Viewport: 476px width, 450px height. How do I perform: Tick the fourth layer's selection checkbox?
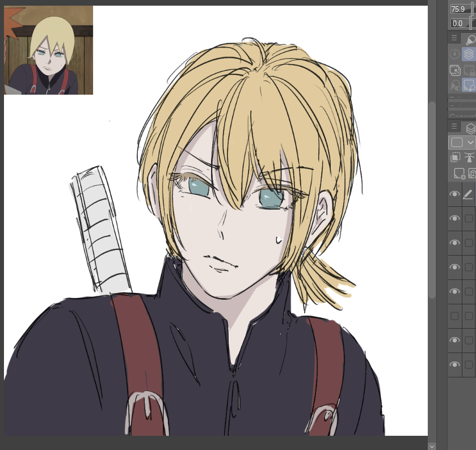(x=469, y=267)
